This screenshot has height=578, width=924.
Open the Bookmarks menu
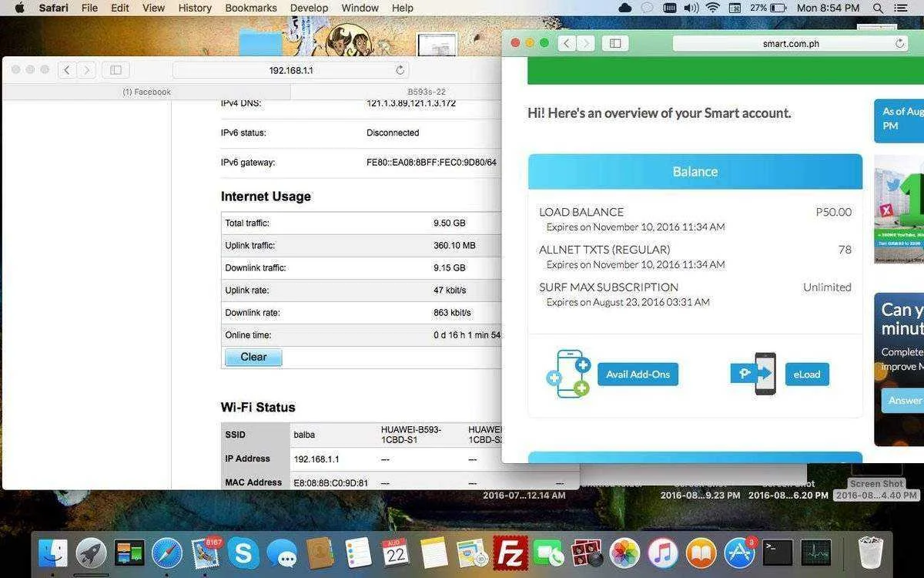point(251,8)
